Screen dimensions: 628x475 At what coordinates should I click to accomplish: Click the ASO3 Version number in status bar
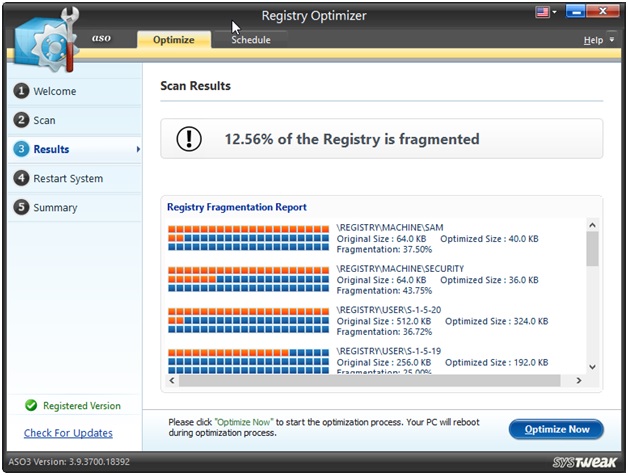click(69, 461)
